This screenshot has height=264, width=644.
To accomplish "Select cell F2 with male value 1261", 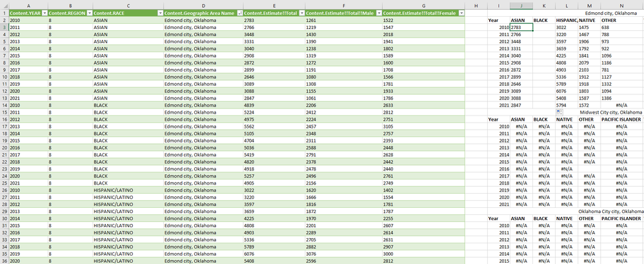I will click(x=343, y=20).
